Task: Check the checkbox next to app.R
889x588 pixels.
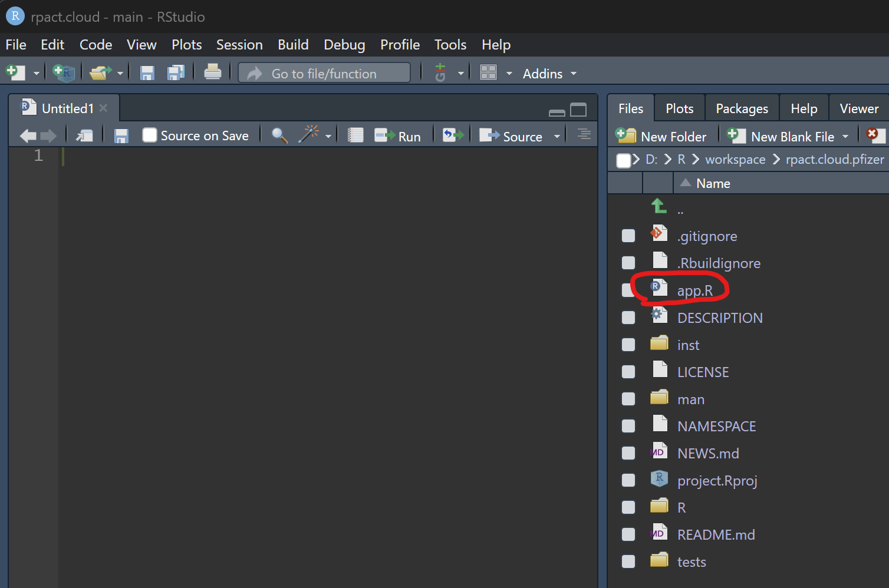Action: (628, 290)
